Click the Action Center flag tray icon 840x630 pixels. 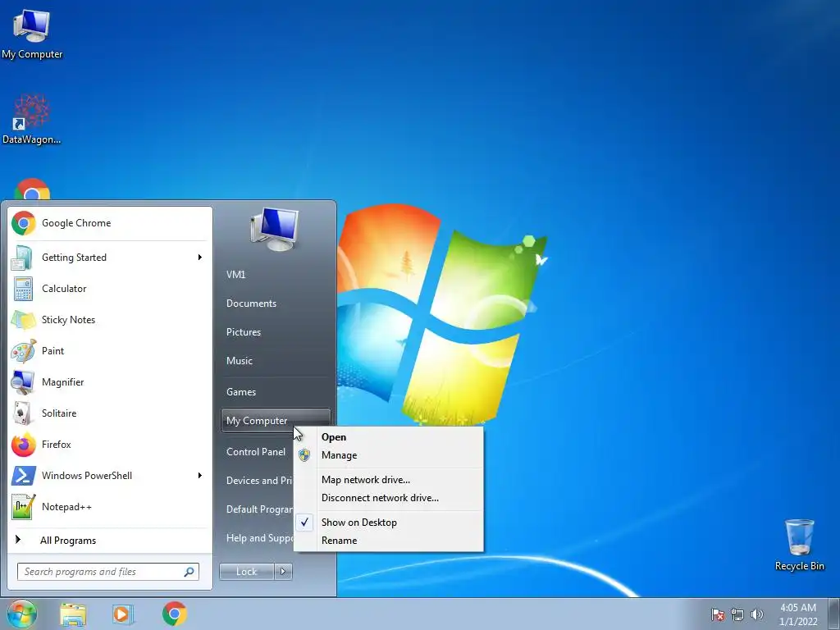pyautogui.click(x=718, y=614)
